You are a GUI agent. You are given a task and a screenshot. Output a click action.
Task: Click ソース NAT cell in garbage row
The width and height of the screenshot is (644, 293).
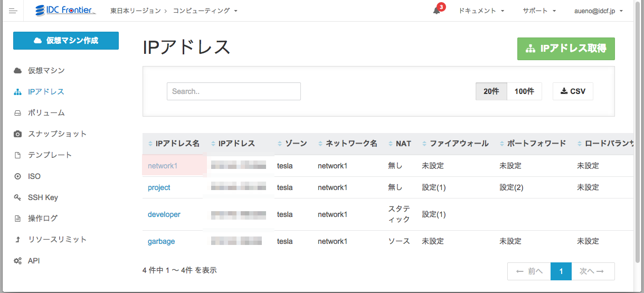pos(399,241)
